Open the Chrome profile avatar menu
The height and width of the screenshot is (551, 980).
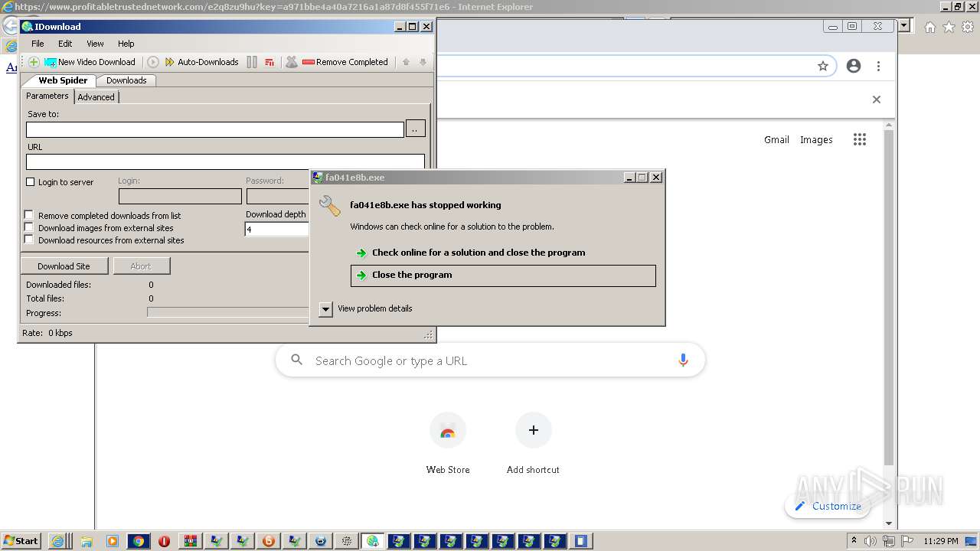854,67
